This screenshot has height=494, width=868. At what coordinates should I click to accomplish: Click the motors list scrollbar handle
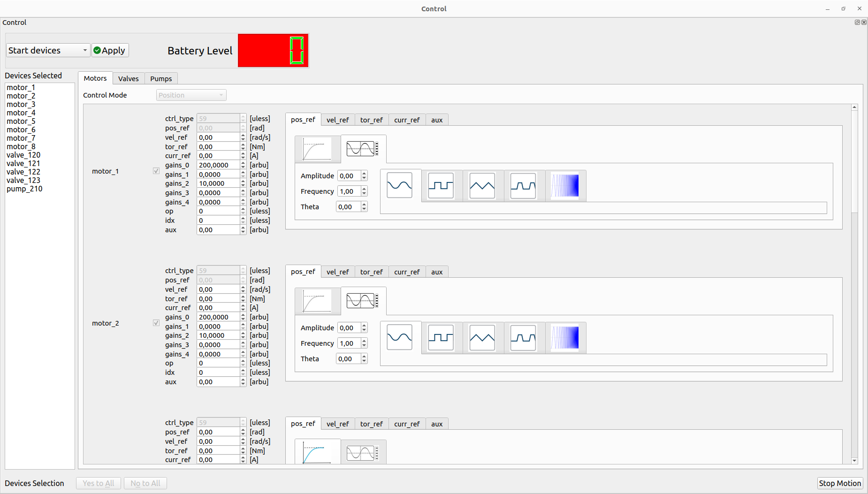(854, 161)
